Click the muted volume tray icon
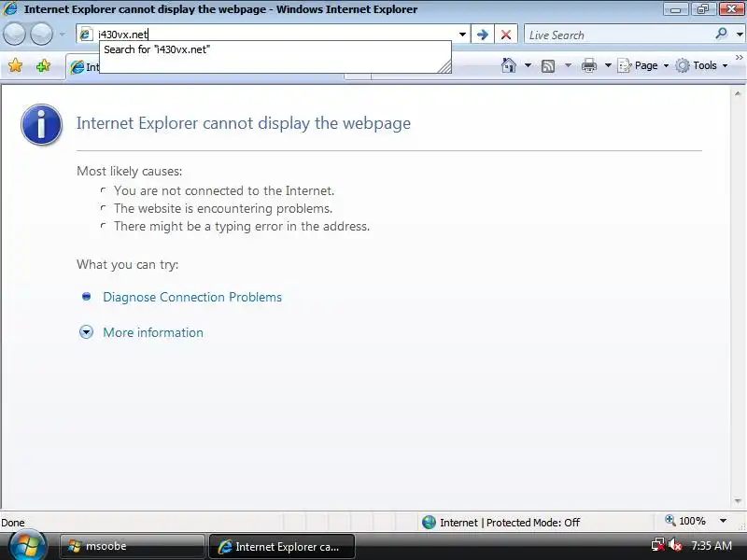This screenshot has height=560, width=747. pyautogui.click(x=675, y=544)
